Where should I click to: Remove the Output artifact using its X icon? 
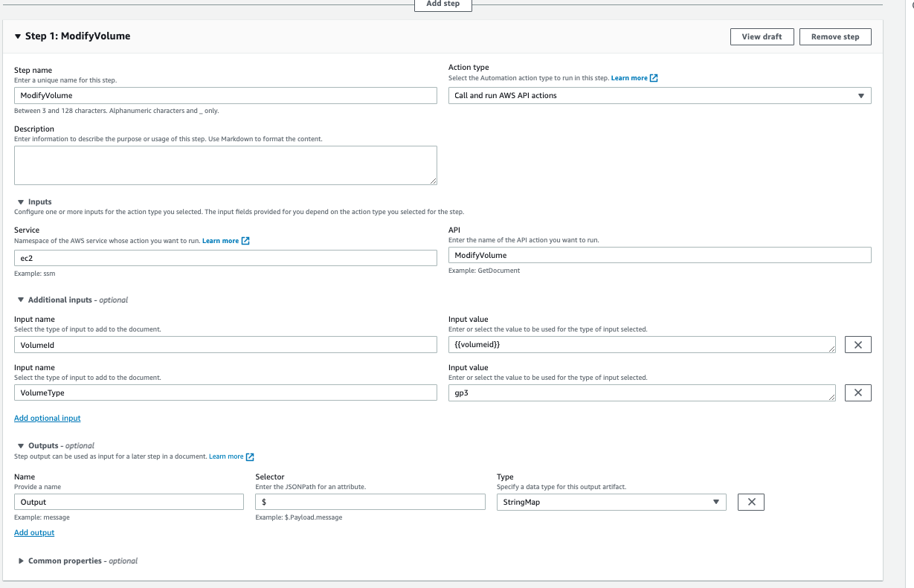coord(750,502)
